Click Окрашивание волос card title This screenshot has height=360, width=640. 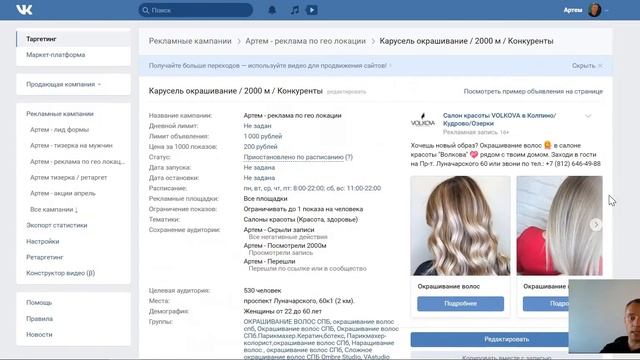tap(449, 287)
